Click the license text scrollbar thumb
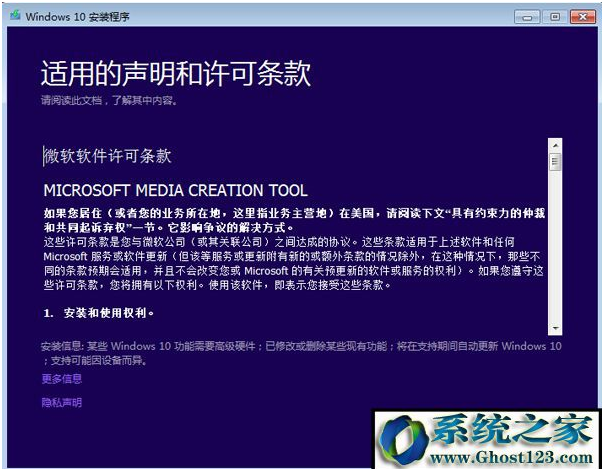 (555, 161)
